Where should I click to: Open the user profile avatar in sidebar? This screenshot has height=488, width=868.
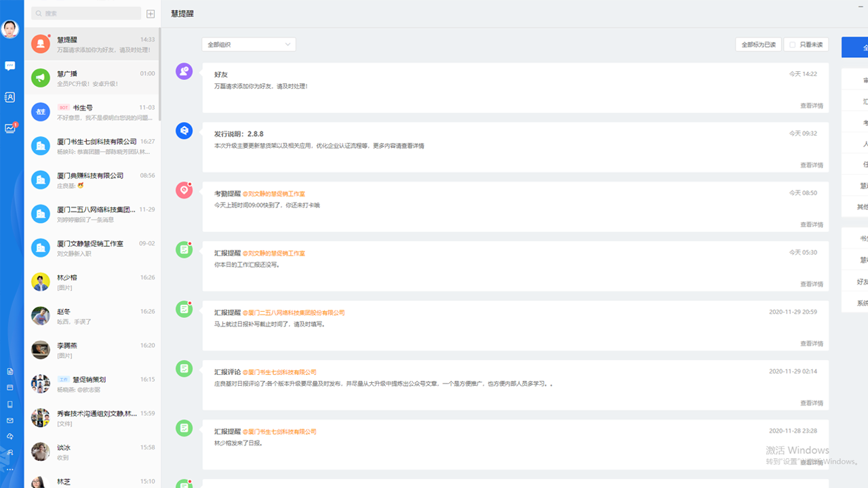(9, 29)
